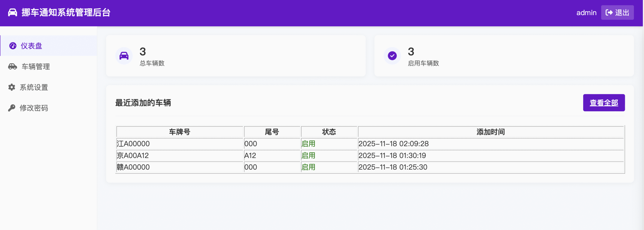644x230 pixels.
Task: Click the admin username in the header
Action: (586, 12)
